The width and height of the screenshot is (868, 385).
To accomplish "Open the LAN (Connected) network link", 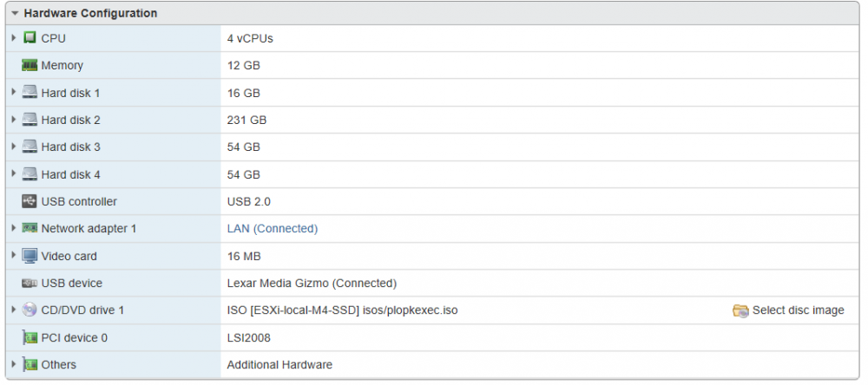I will (x=273, y=228).
